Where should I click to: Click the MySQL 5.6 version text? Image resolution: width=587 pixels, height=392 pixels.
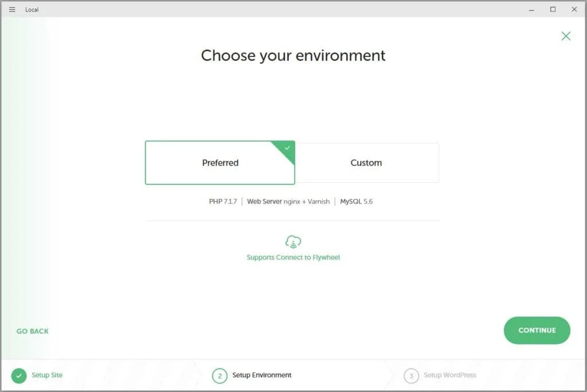pyautogui.click(x=357, y=202)
